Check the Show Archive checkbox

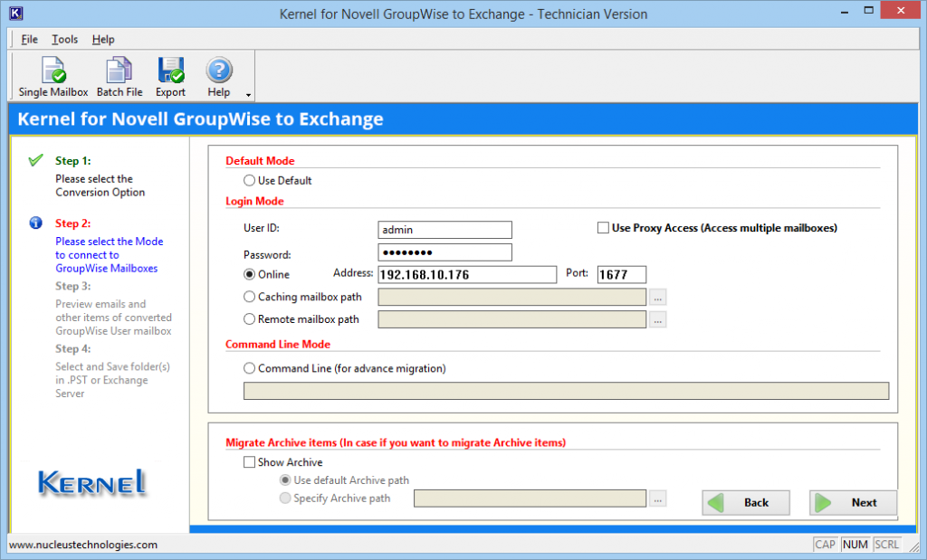click(249, 462)
